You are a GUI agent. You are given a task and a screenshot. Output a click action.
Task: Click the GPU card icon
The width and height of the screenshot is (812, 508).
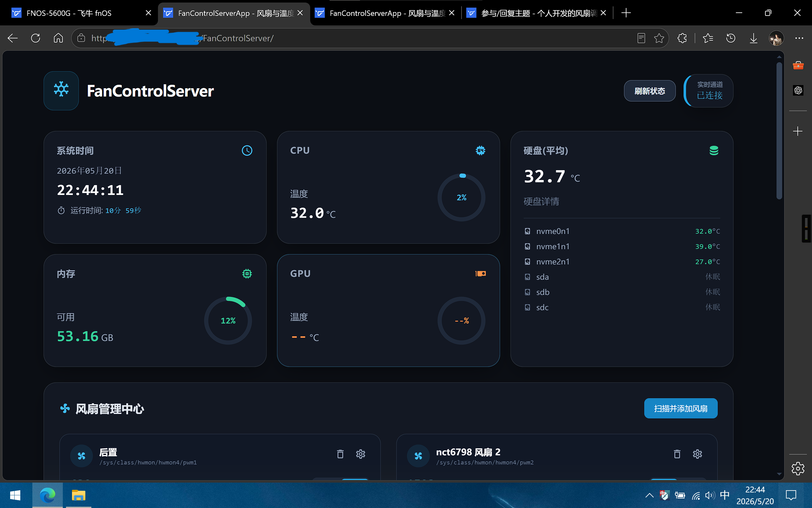(x=481, y=273)
